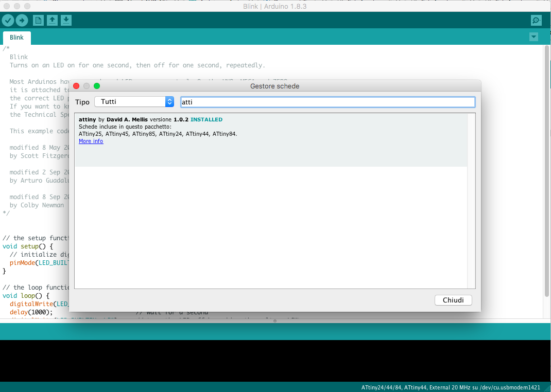
Task: Select the attiny by David A. Mellis package entry
Action: tap(270, 140)
